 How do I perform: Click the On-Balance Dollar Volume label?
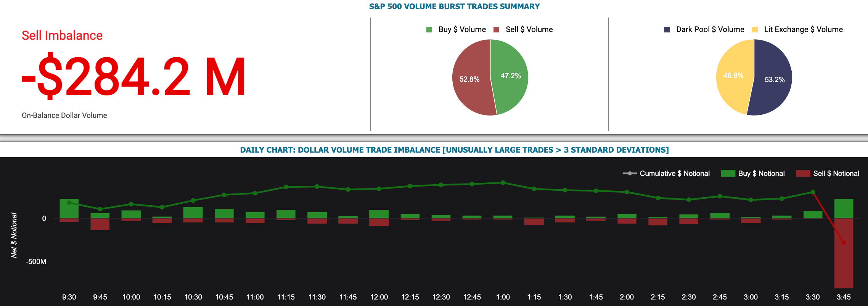64,115
